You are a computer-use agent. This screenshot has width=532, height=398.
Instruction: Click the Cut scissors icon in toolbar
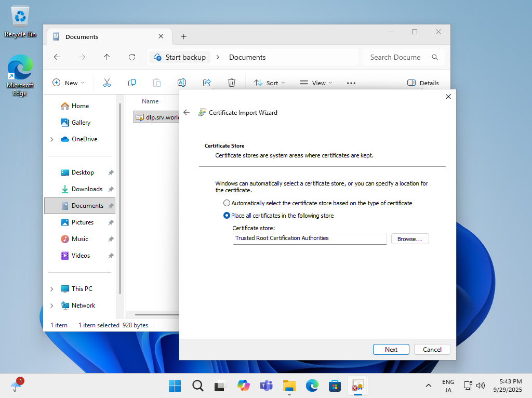(x=107, y=83)
